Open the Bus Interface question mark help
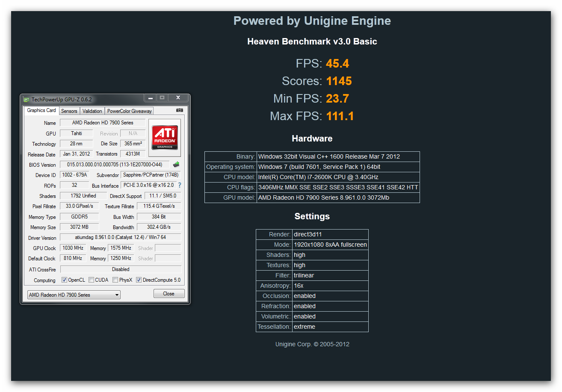Screen dimensions: 562x392 [x=180, y=186]
